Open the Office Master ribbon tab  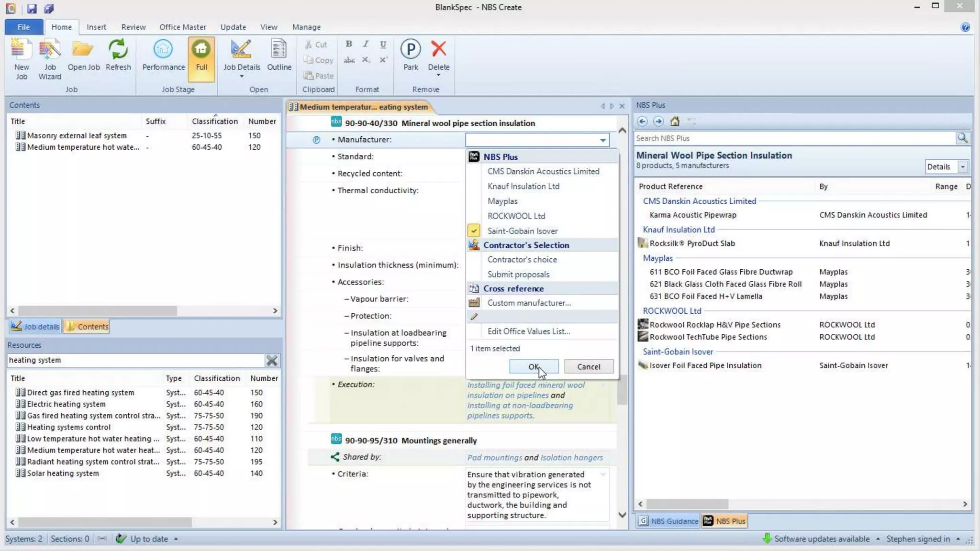click(182, 27)
